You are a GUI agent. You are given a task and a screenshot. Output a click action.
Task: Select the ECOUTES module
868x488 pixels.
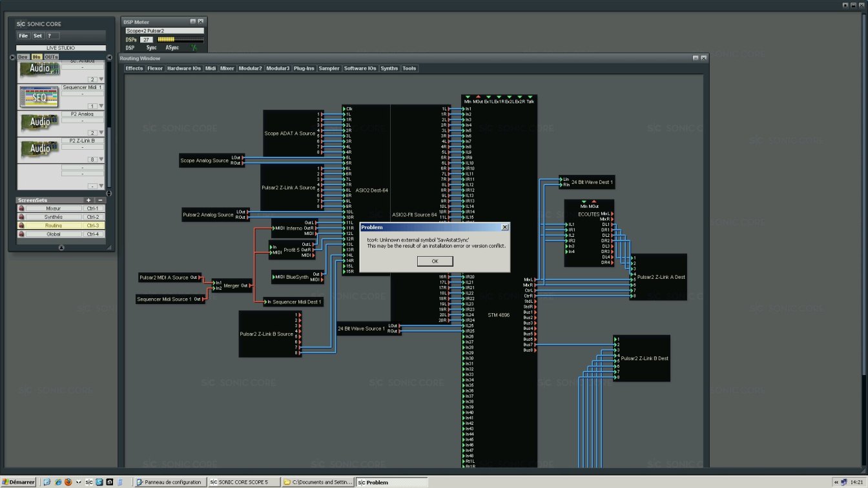coord(589,233)
